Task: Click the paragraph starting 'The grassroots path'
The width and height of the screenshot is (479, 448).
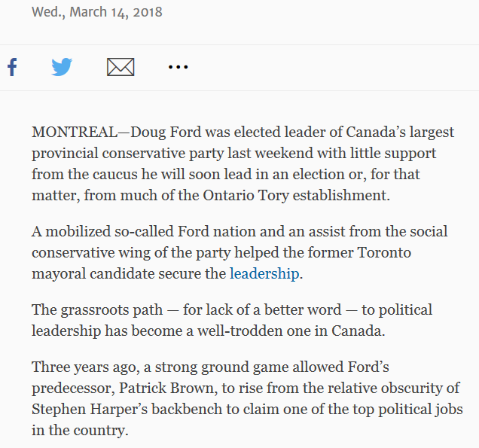Action: click(x=232, y=320)
